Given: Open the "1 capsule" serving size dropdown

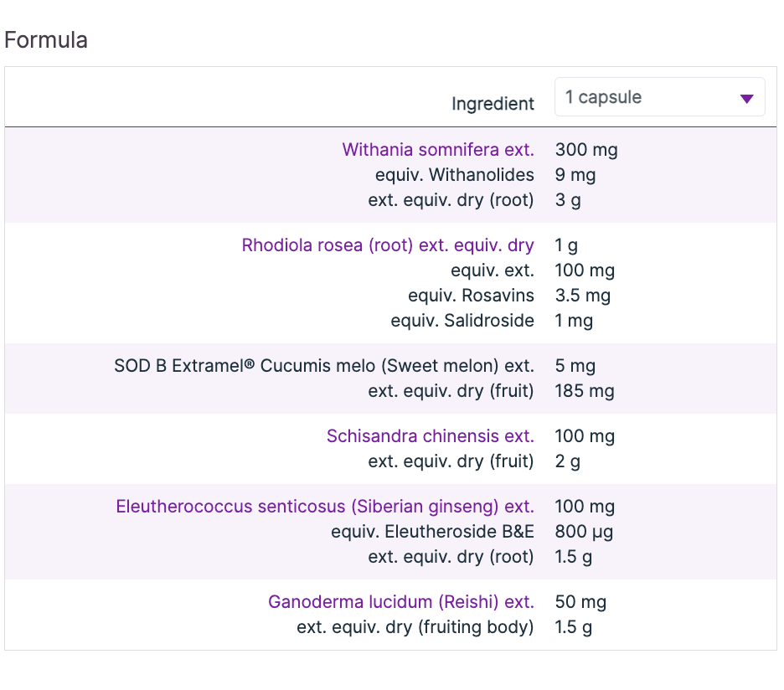Looking at the screenshot, I should [658, 97].
